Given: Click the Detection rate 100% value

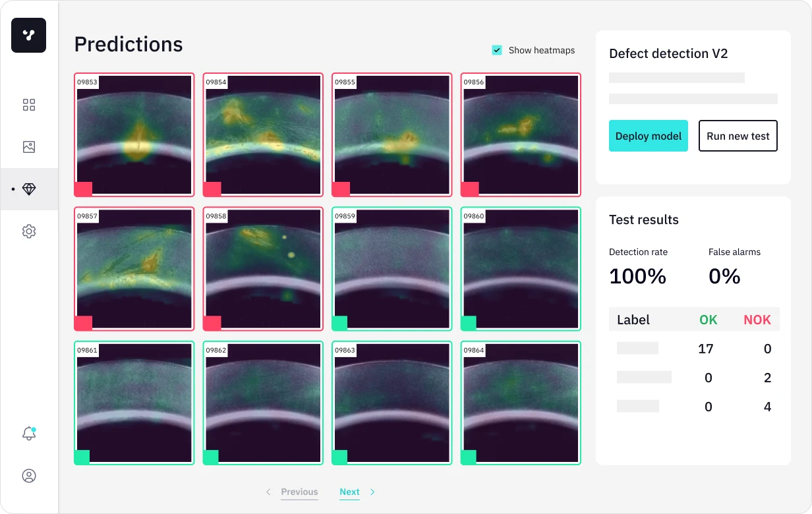Looking at the screenshot, I should pos(637,277).
